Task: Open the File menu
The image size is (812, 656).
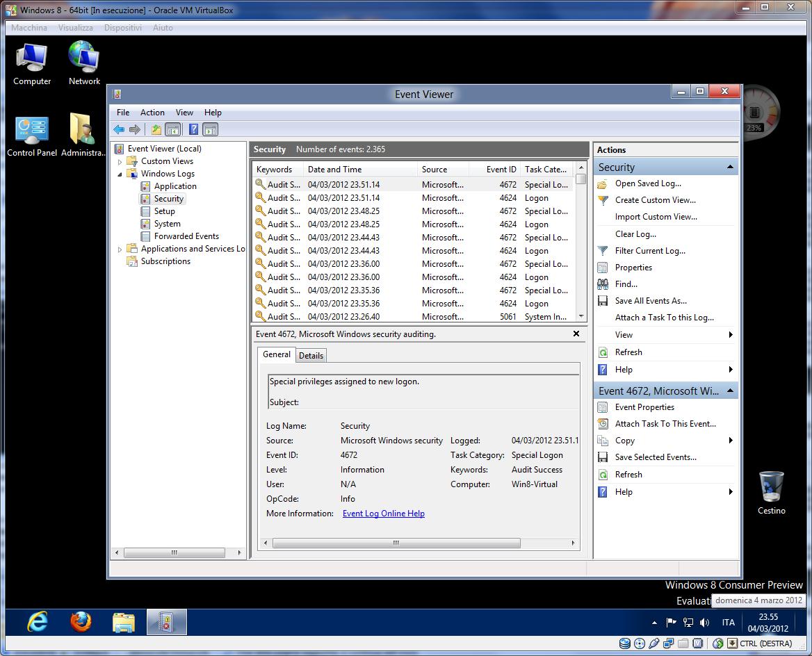Action: click(123, 113)
